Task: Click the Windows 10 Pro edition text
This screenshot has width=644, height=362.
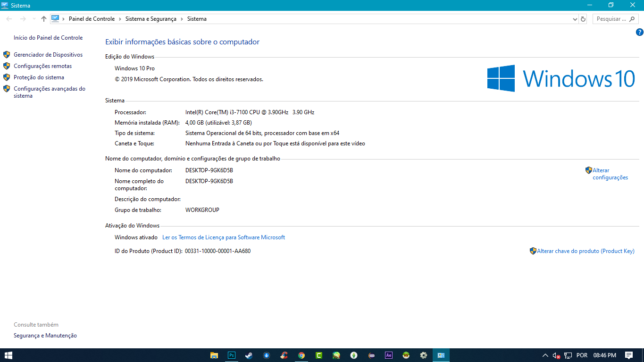Action: tap(134, 68)
